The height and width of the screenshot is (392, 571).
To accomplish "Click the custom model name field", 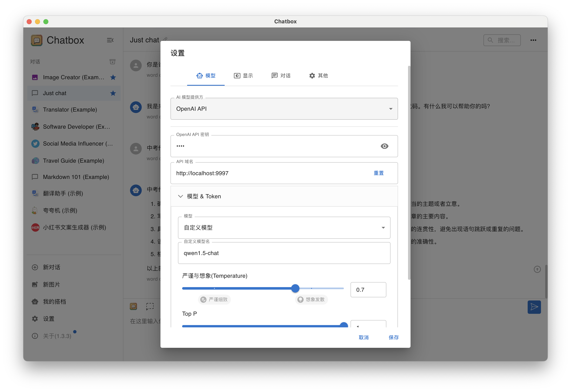I will [284, 253].
